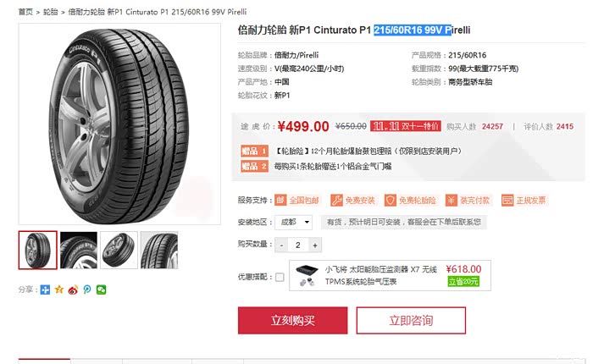Share via the blue share-more icon
The width and height of the screenshot is (593, 364).
[45, 290]
